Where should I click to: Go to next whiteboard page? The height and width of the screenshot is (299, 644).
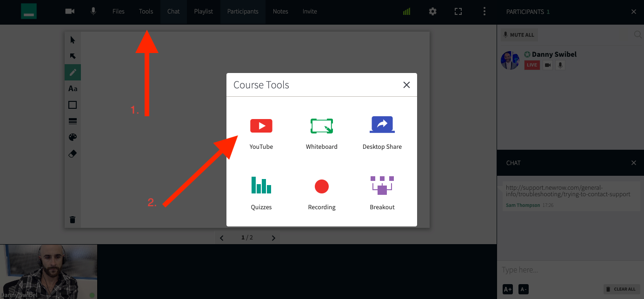(273, 238)
